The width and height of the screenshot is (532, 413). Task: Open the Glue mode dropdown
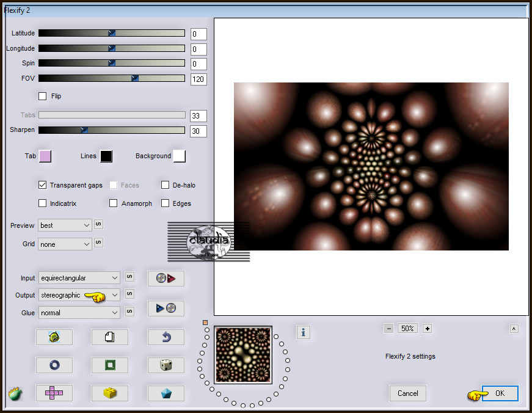click(79, 313)
